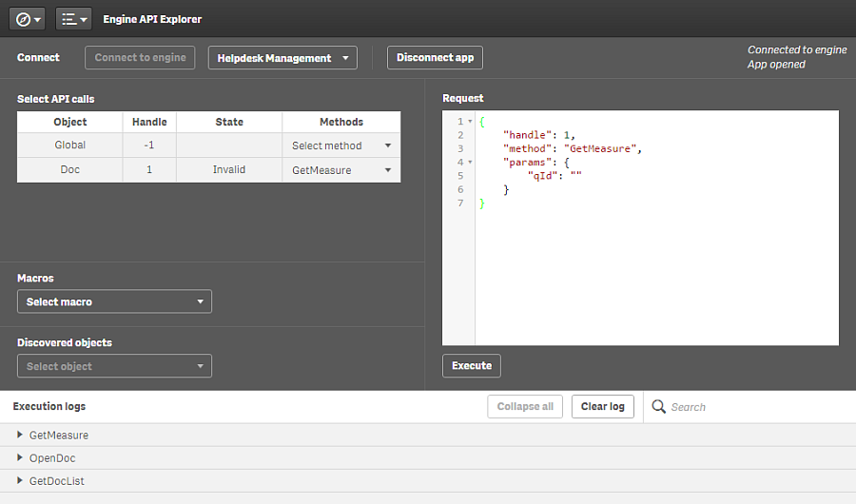Expand the OpenDoc log entry
The height and width of the screenshot is (504, 856).
coord(20,457)
